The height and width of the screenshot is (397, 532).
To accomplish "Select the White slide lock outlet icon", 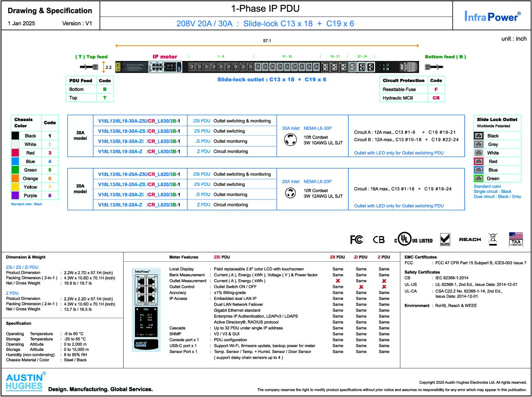I will coord(479,153).
